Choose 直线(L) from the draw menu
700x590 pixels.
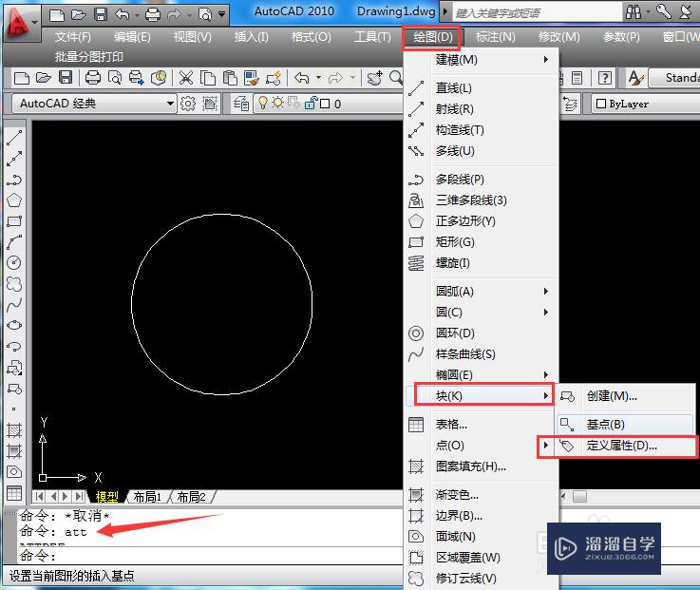[x=482, y=88]
